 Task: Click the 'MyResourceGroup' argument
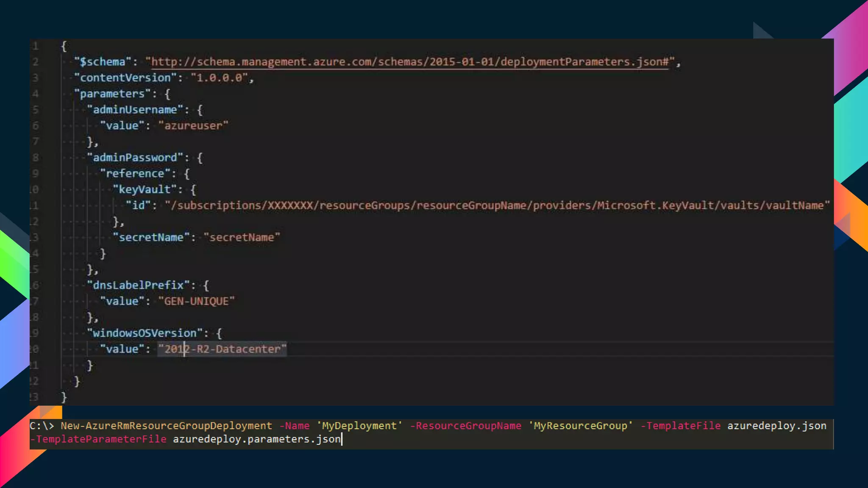[x=580, y=426]
